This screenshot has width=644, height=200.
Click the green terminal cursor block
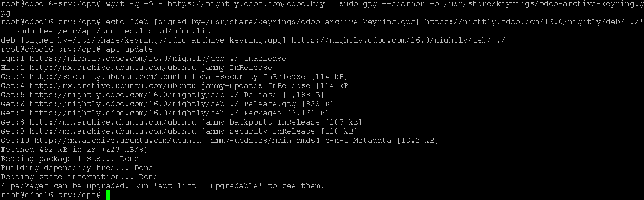click(x=108, y=195)
